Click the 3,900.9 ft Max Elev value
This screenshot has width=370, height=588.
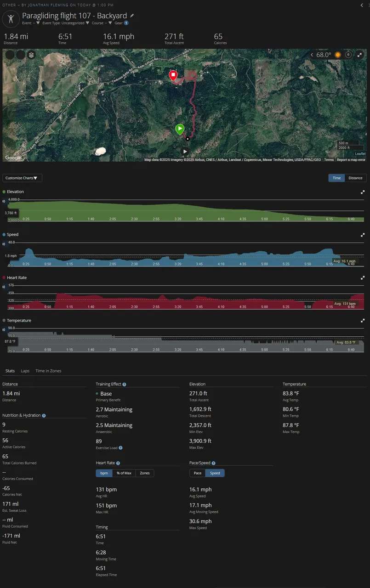point(200,441)
